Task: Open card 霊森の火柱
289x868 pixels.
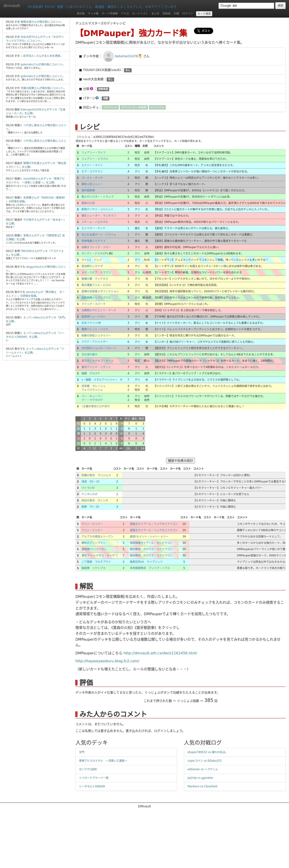Action: 88,203
